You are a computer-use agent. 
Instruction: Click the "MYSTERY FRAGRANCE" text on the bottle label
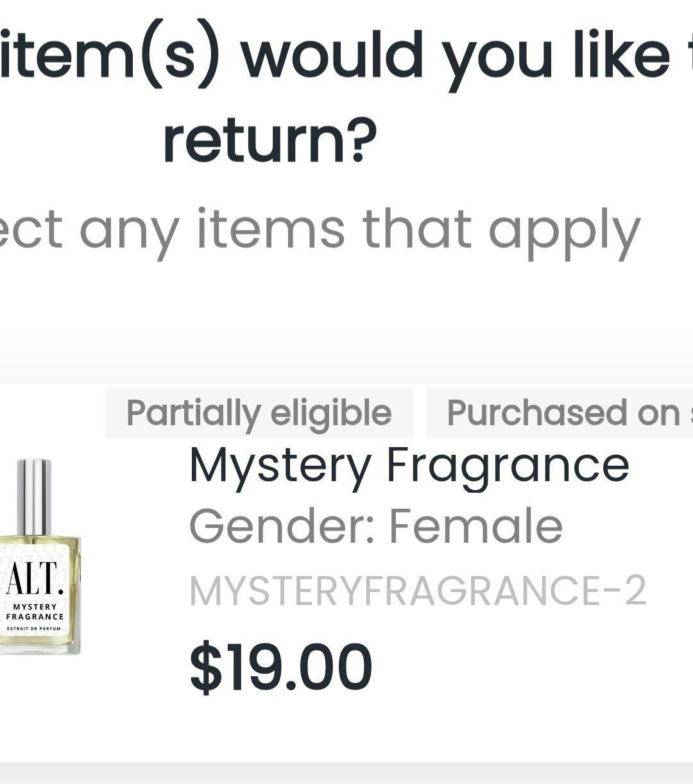tap(35, 611)
